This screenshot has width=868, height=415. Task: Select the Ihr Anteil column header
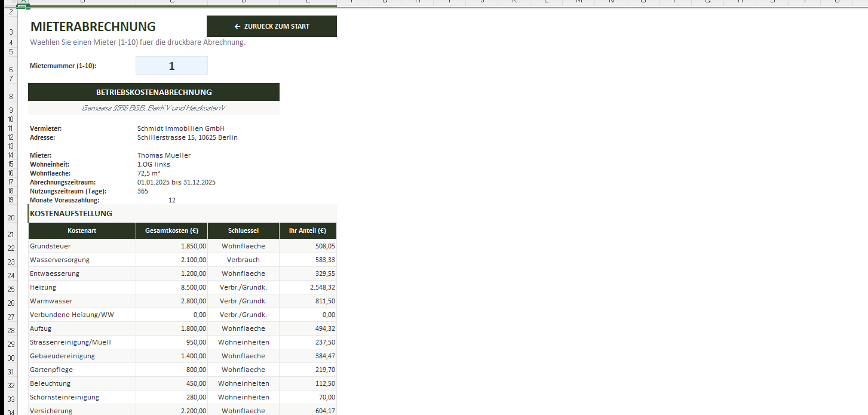pos(308,230)
